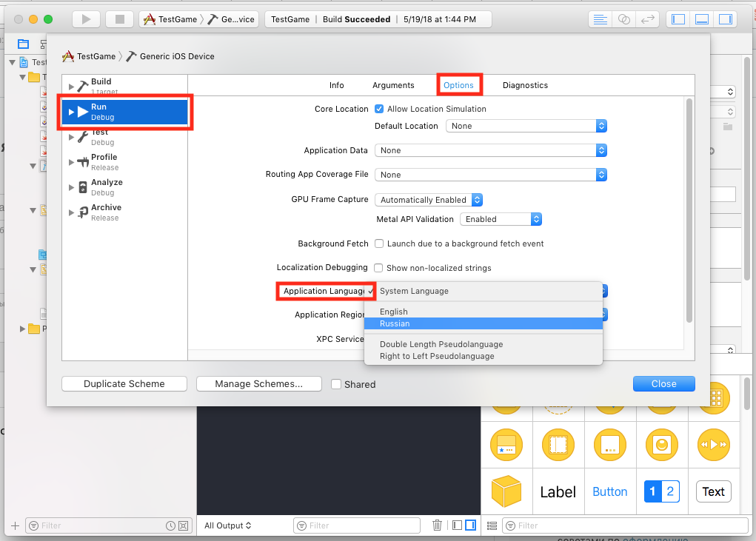Enable Show non-localized strings
This screenshot has height=541, width=756.
point(378,268)
